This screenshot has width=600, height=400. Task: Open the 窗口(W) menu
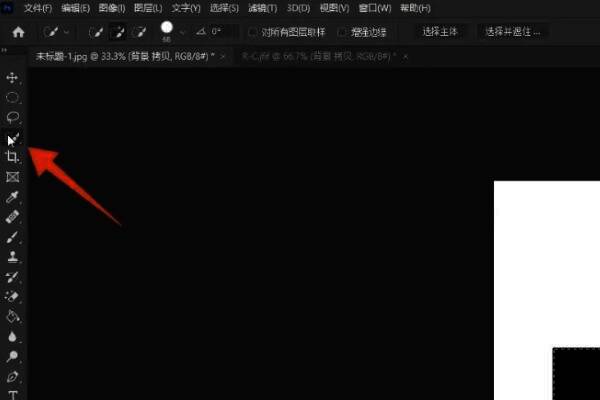pos(375,8)
